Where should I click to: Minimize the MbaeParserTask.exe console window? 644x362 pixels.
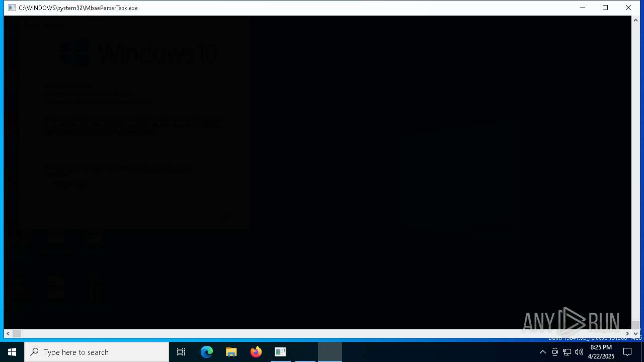tap(583, 8)
